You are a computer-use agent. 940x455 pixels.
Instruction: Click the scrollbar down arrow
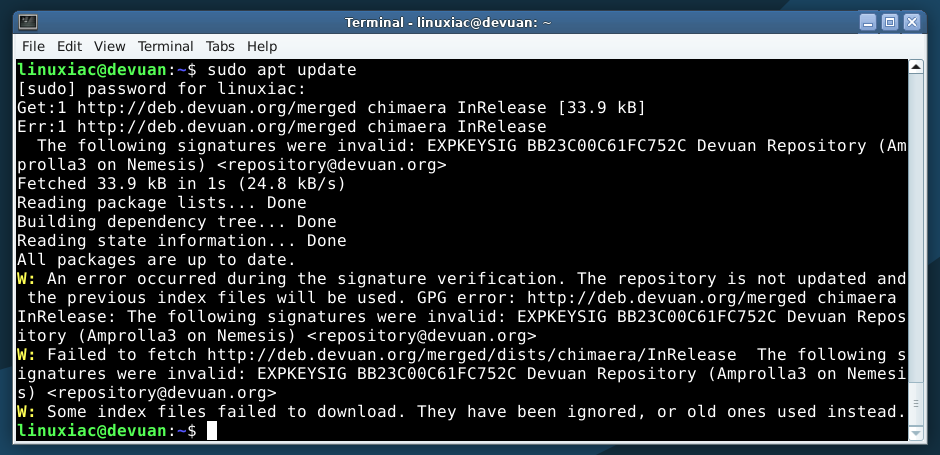click(x=916, y=432)
